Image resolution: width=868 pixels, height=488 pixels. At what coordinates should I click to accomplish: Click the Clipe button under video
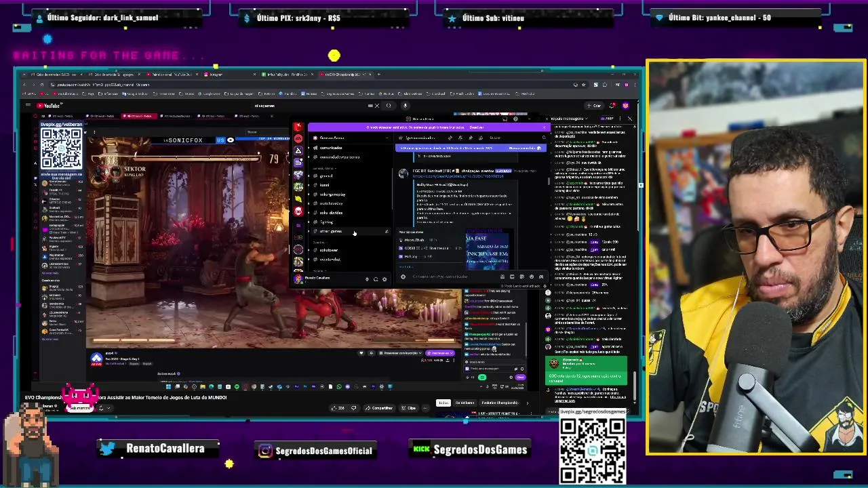(408, 408)
